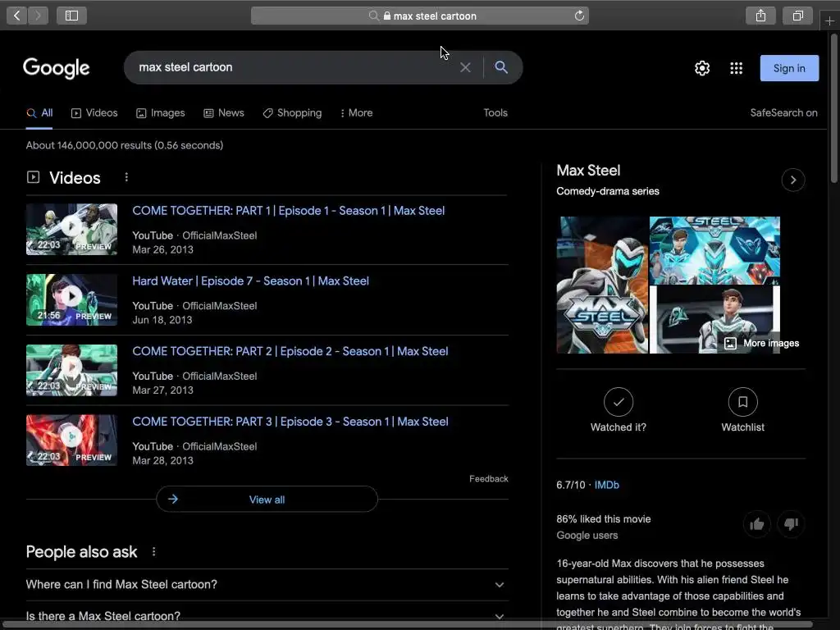
Task: Play the Come Together Part 2 thumbnail
Action: tap(72, 370)
